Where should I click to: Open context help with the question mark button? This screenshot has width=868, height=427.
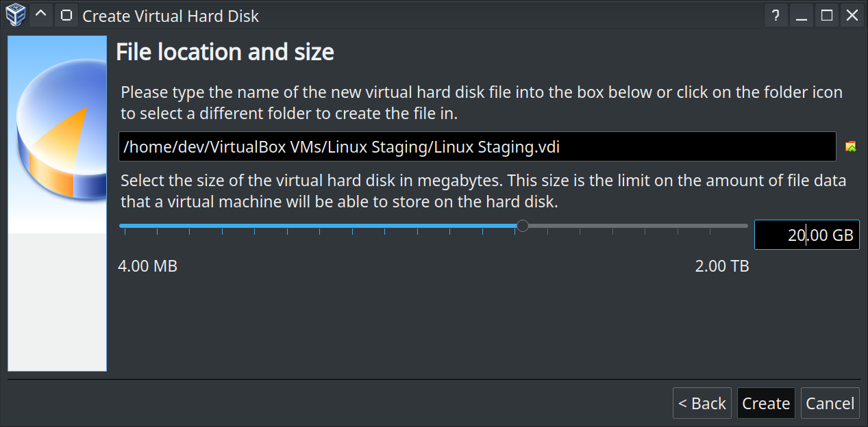776,15
